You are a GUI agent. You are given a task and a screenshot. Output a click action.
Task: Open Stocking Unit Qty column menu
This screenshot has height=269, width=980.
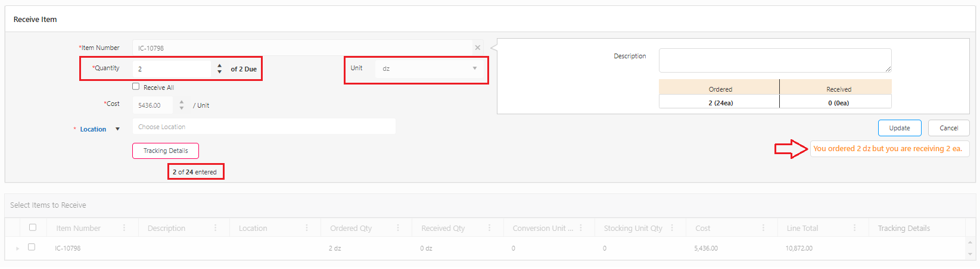click(672, 228)
